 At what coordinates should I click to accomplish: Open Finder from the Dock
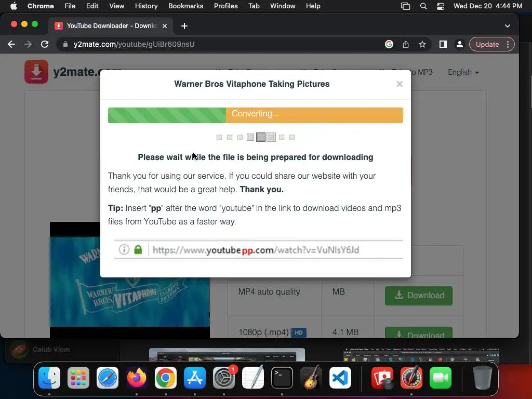(x=49, y=378)
